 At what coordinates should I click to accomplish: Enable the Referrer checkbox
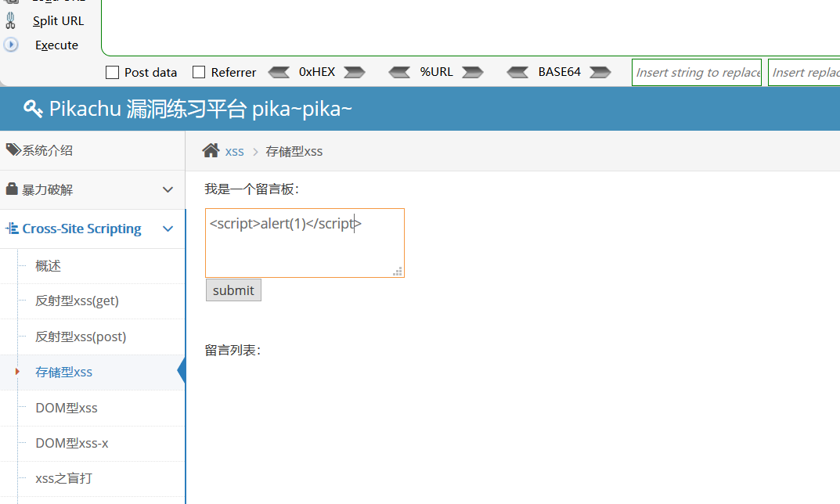coord(199,72)
